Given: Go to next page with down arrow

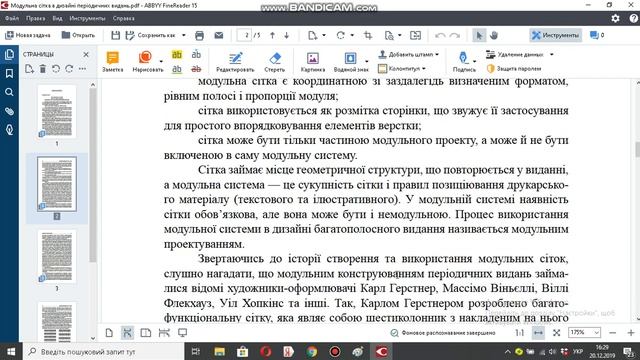Looking at the screenshot, I should click(x=287, y=36).
